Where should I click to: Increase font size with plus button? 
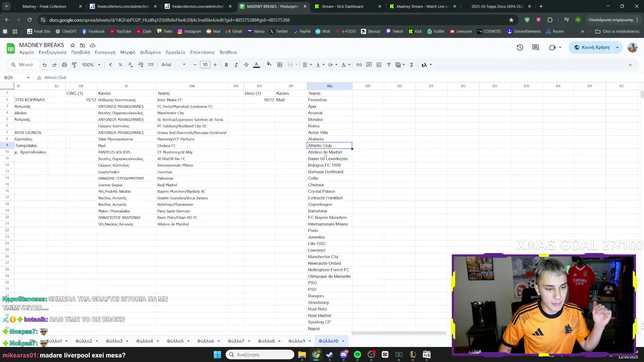click(215, 65)
